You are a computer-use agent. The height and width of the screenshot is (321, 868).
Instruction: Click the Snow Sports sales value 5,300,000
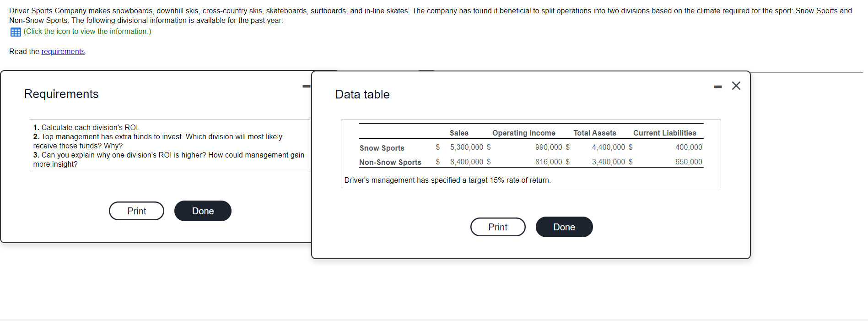467,147
